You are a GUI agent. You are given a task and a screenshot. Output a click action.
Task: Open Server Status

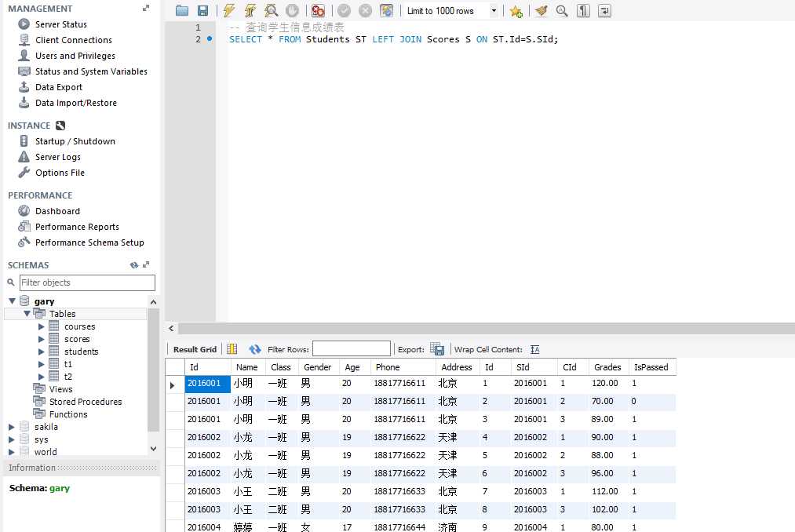61,24
